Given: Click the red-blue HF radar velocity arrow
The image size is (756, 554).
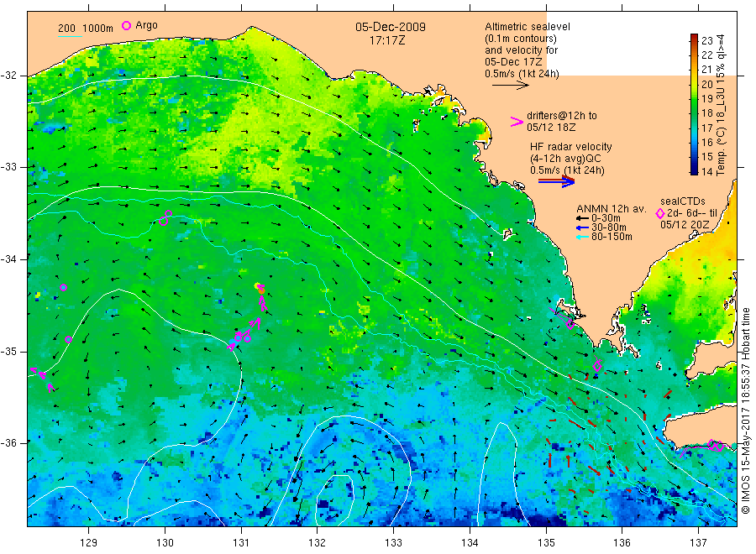Looking at the screenshot, I should (x=556, y=181).
